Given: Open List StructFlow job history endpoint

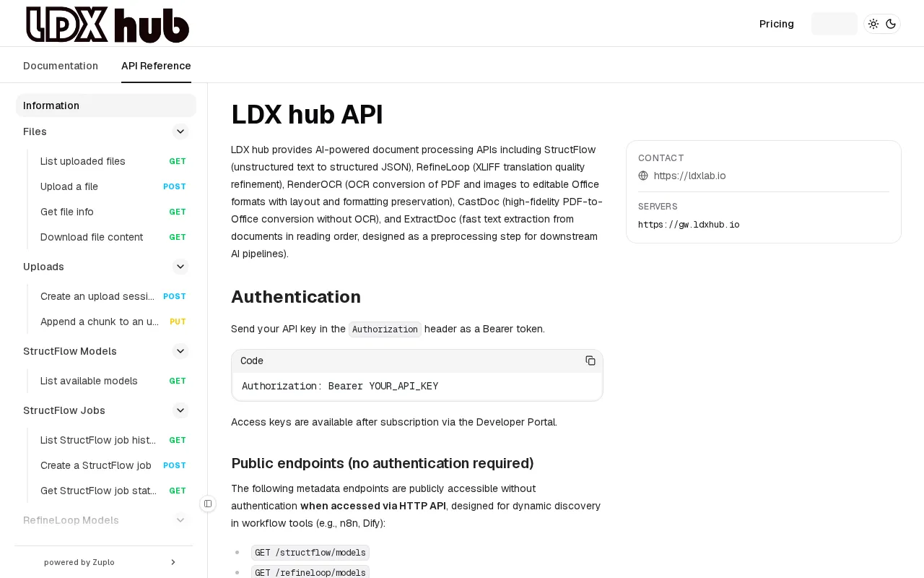Looking at the screenshot, I should [x=113, y=440].
